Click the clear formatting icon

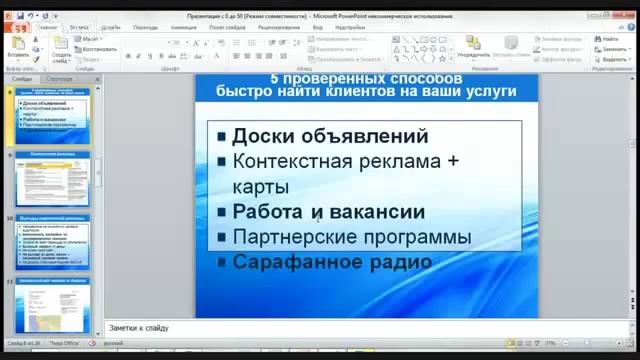point(221,43)
